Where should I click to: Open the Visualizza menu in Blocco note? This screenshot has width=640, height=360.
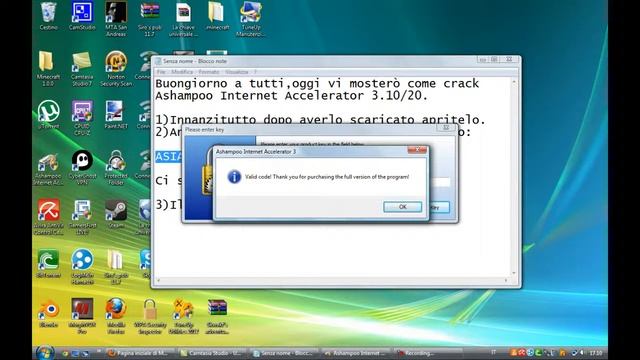pos(237,72)
